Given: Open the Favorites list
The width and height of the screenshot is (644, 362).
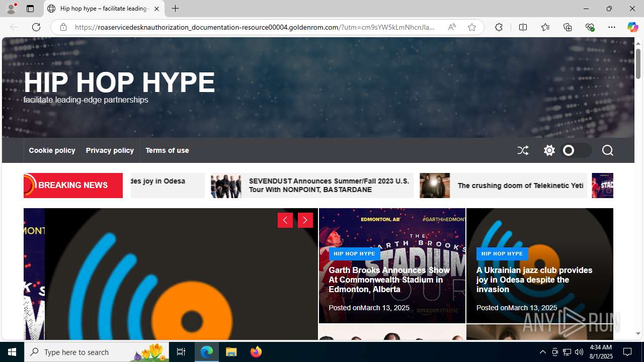Looking at the screenshot, I should [x=545, y=27].
